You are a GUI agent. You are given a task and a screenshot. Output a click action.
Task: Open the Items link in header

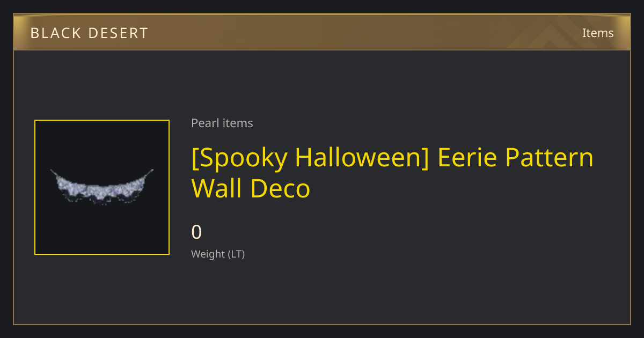598,33
